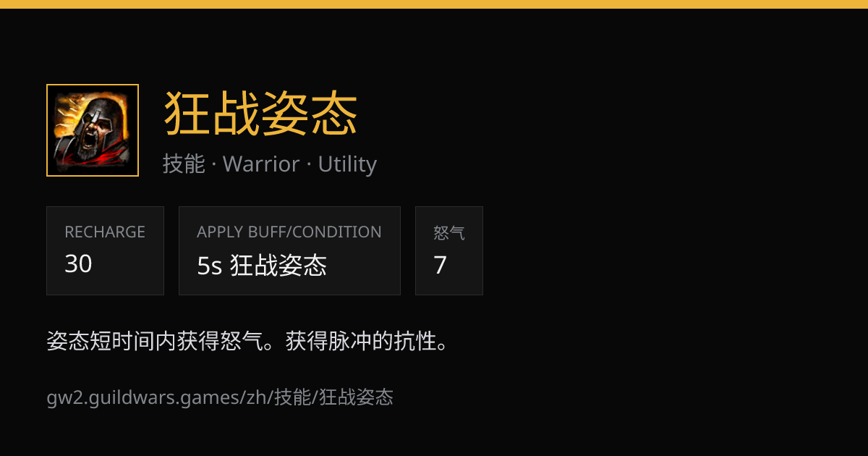Click the buff text 5s 狂战姿态

[262, 266]
